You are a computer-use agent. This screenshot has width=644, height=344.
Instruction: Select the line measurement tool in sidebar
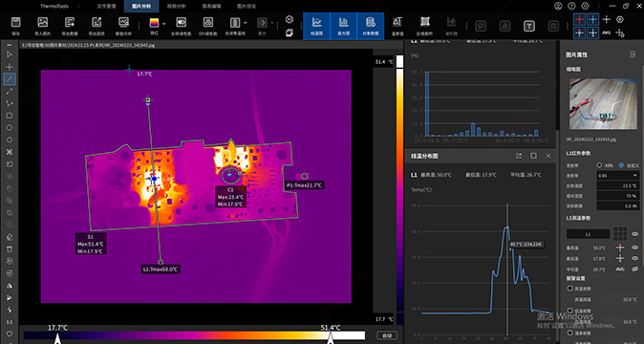[x=9, y=78]
